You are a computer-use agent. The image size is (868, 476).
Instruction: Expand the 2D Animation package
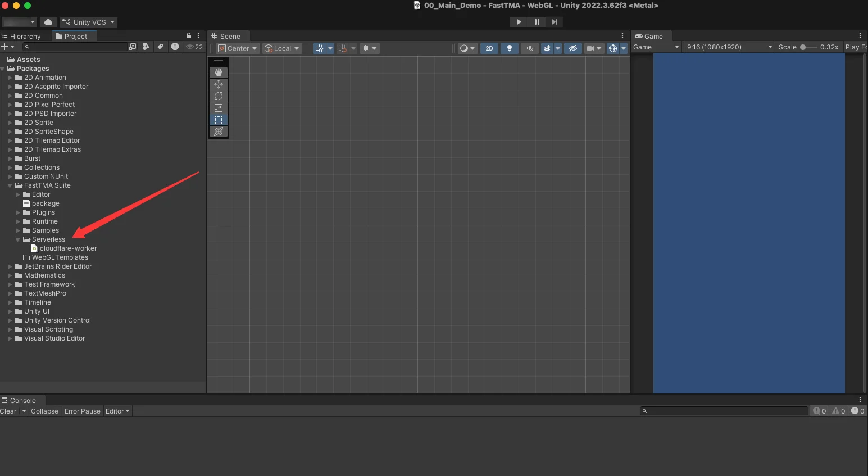point(10,78)
